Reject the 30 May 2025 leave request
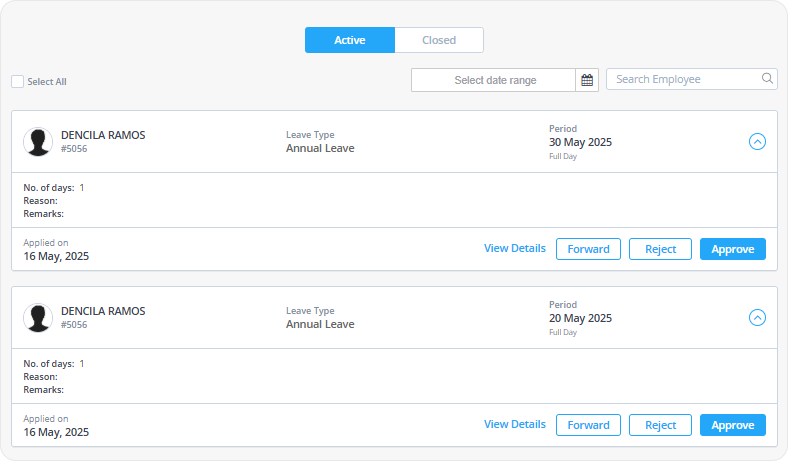This screenshot has height=461, width=788. tap(660, 249)
